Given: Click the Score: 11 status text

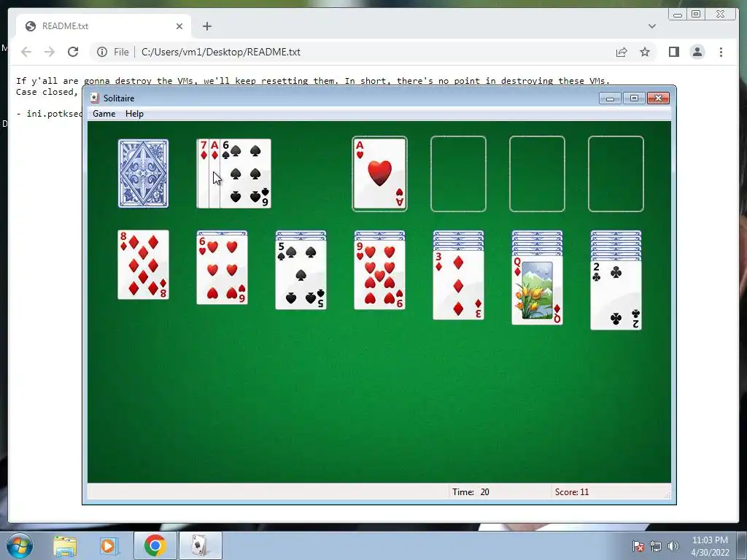Looking at the screenshot, I should (572, 492).
